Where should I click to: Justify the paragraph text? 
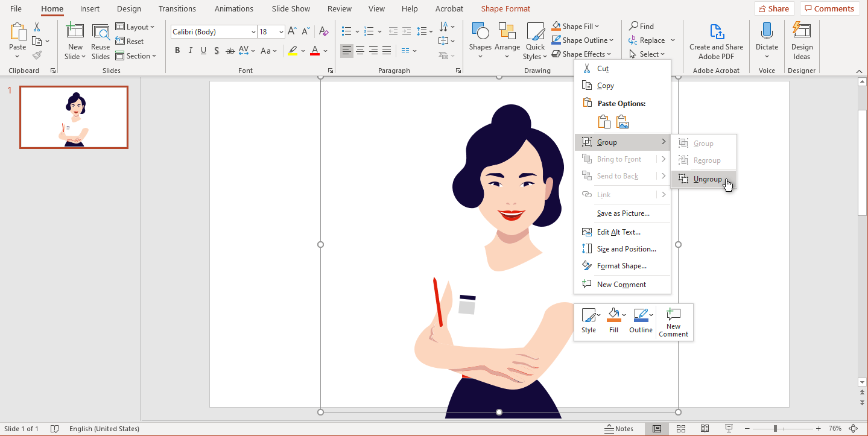tap(387, 51)
